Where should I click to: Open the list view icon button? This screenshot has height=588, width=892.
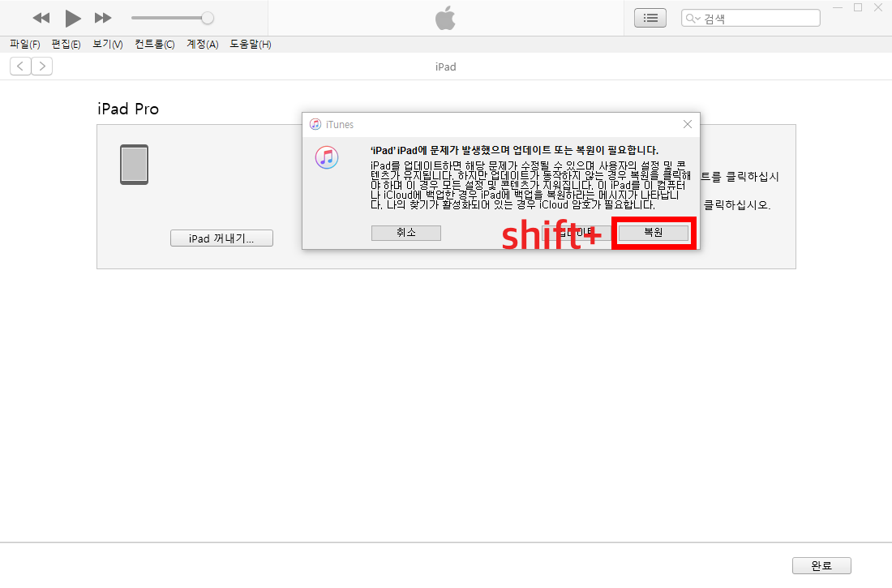650,18
